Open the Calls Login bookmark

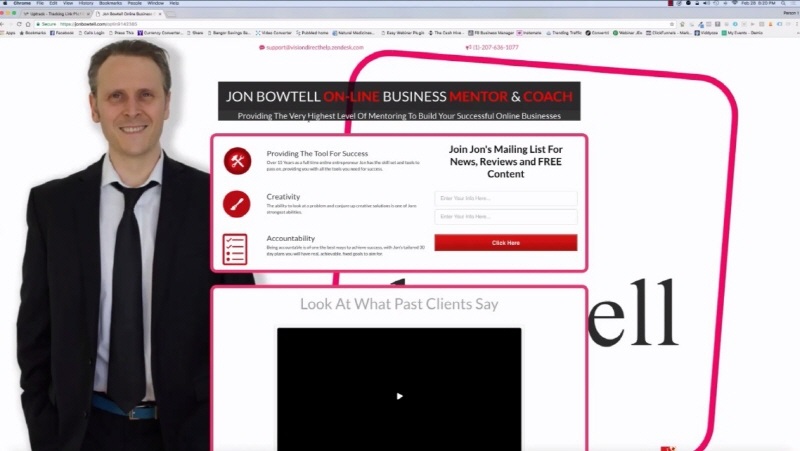91,33
